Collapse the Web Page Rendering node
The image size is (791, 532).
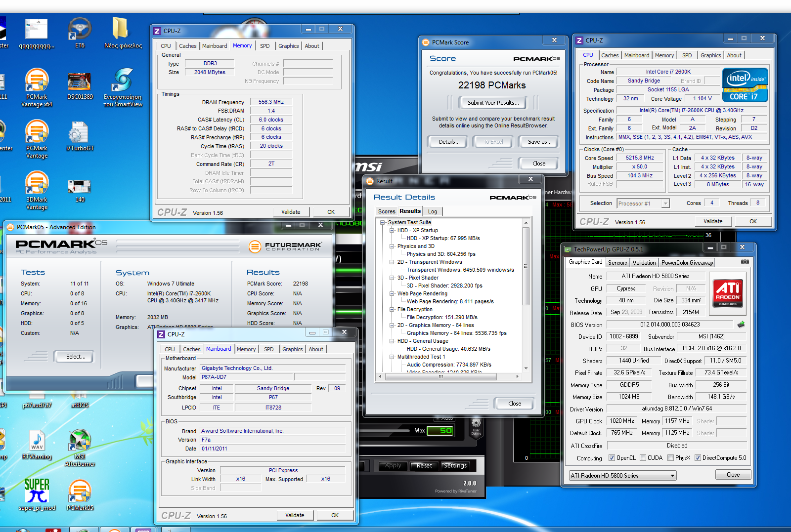(392, 293)
